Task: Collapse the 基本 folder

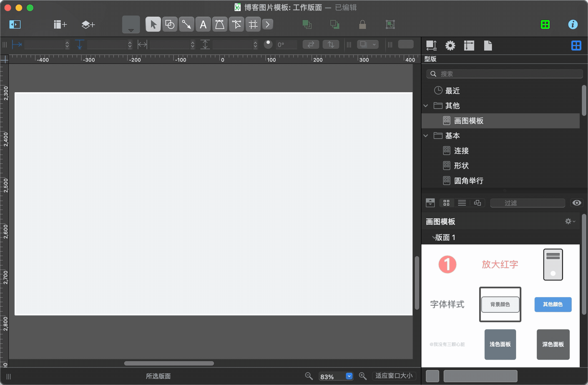Action: click(426, 136)
